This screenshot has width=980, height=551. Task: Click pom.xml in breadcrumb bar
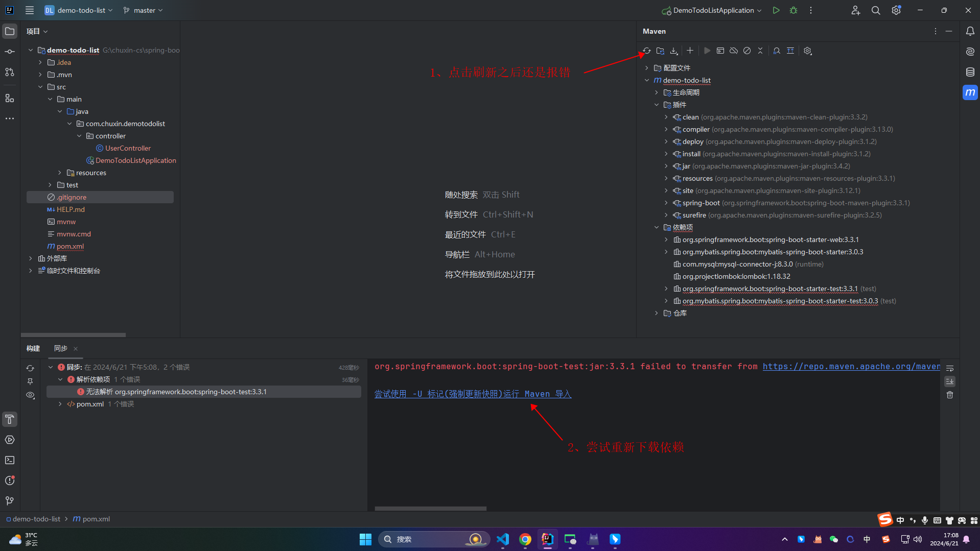pos(91,519)
